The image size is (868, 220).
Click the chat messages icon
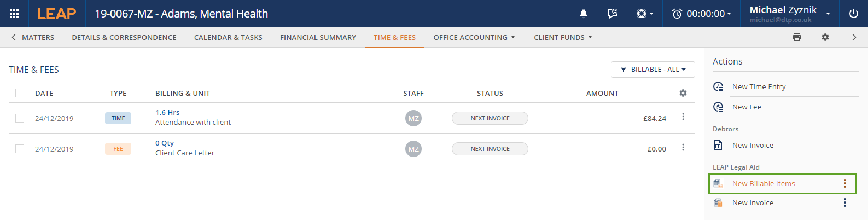pyautogui.click(x=613, y=14)
